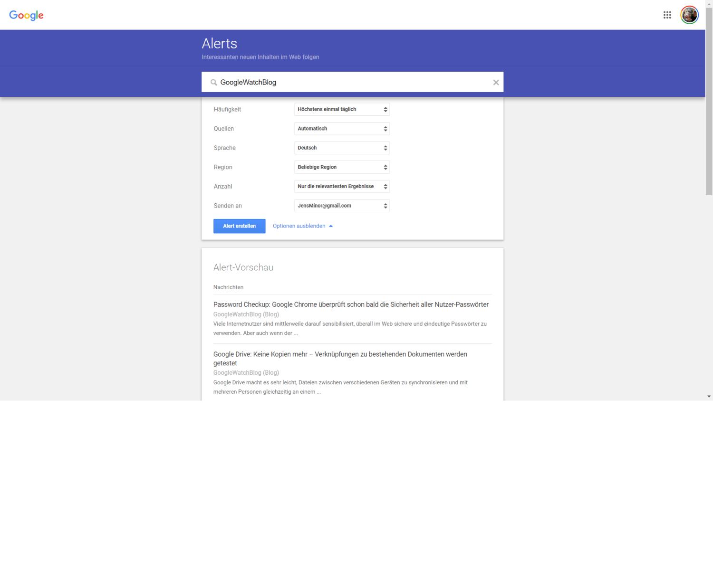Clear the search box with the X icon

click(x=496, y=83)
